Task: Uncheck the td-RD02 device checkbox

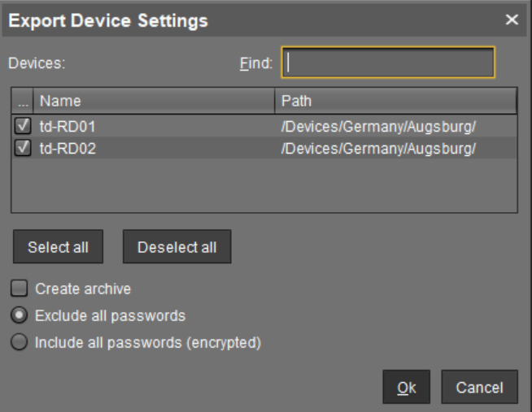Action: (21, 148)
